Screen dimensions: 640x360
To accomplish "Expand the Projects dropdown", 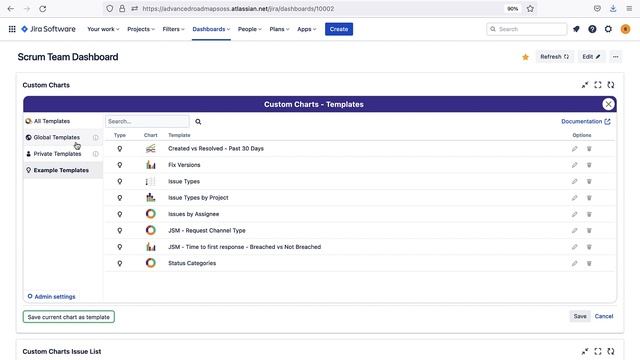I will (x=141, y=29).
